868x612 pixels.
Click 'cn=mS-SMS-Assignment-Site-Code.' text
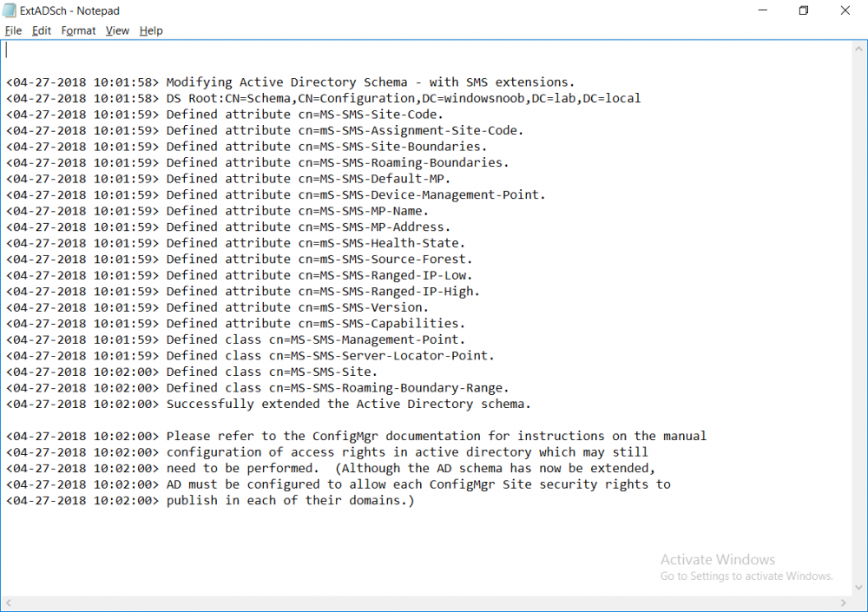(411, 131)
